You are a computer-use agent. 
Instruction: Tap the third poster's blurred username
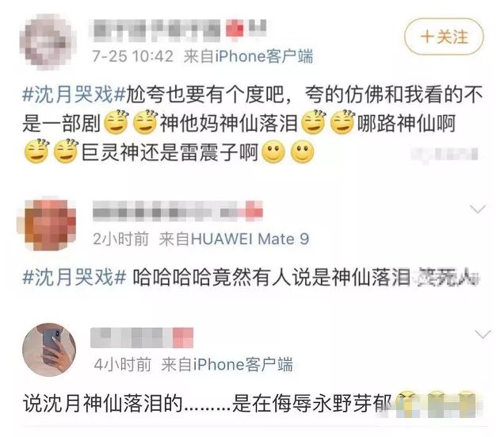point(132,338)
